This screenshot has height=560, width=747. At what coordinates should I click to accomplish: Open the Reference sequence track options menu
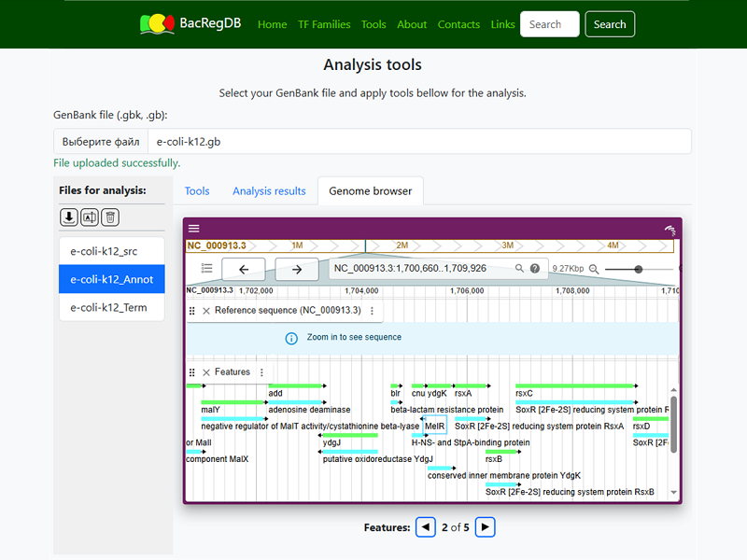point(372,311)
